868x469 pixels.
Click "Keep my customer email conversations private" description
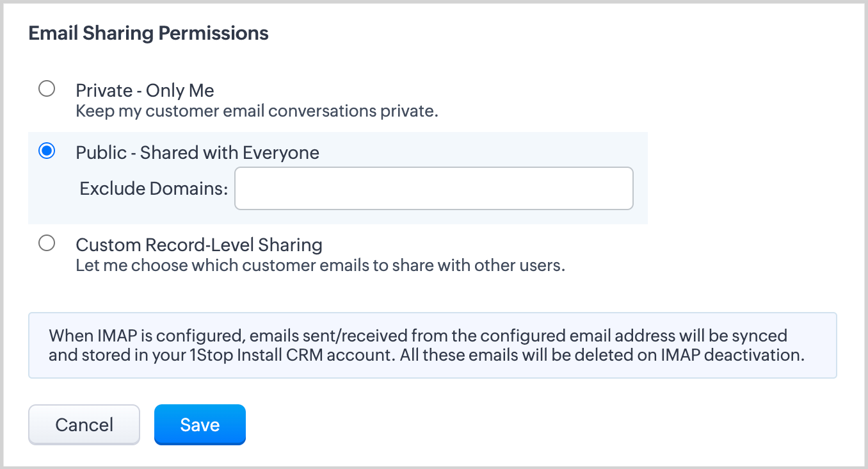257,111
